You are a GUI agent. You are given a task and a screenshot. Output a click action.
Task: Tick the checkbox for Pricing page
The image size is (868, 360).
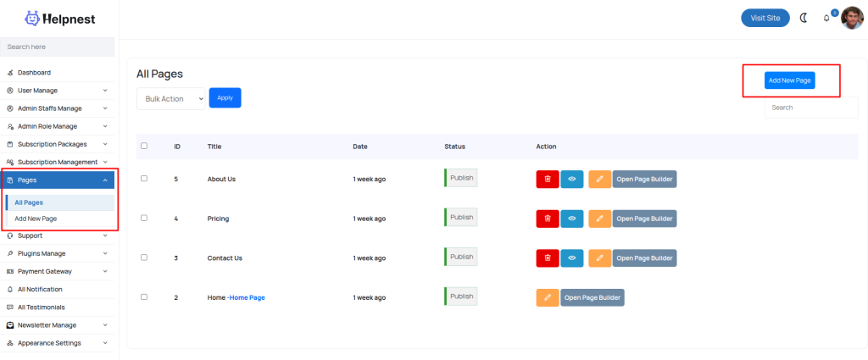144,218
